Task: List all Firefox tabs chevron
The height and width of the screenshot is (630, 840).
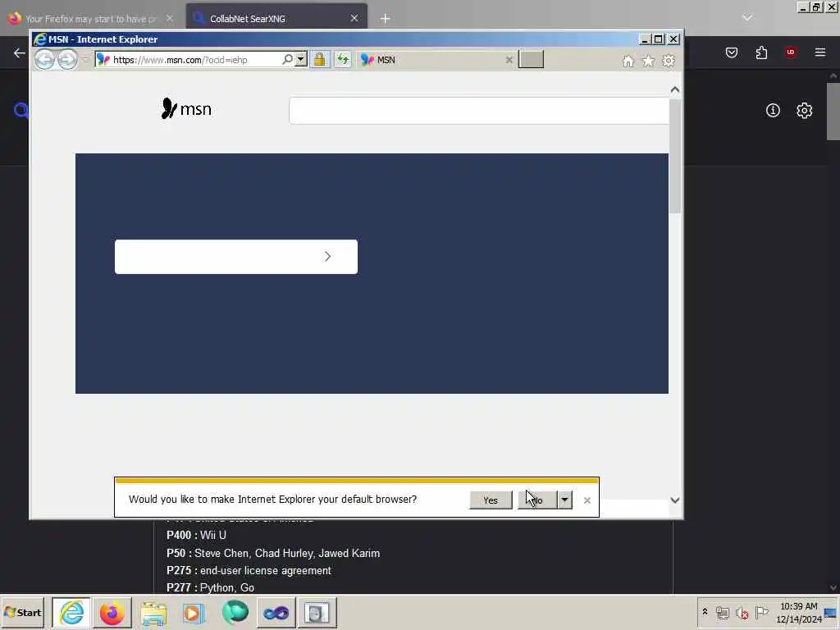Action: 747,18
